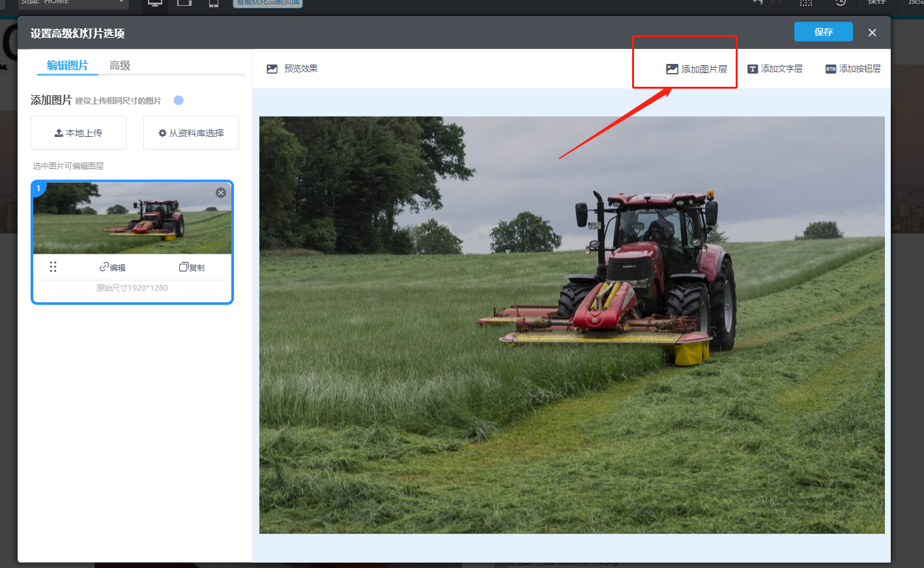Image resolution: width=924 pixels, height=568 pixels.
Task: Select the 编辑图片 tab
Action: pyautogui.click(x=67, y=65)
